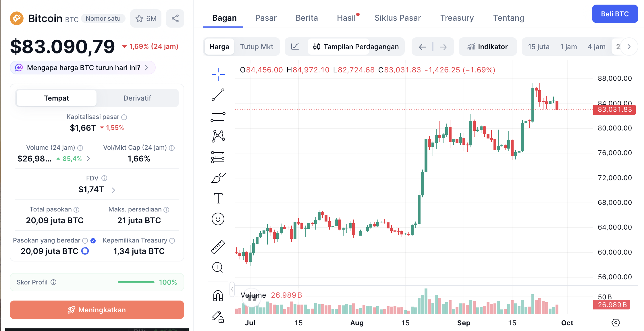Open the Pasar tab

[266, 18]
